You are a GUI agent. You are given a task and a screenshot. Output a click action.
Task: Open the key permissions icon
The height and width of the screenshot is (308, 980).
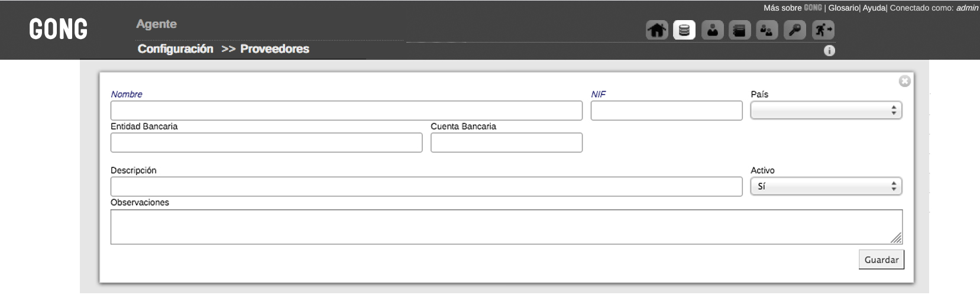point(795,30)
